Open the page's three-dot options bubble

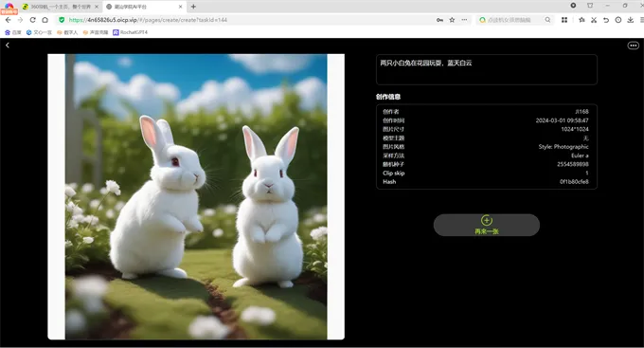(634, 46)
